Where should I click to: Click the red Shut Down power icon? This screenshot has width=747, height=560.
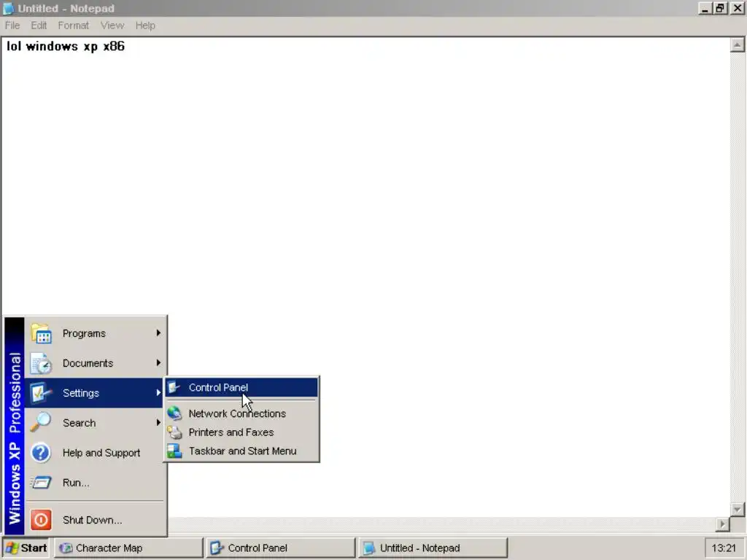(42, 519)
